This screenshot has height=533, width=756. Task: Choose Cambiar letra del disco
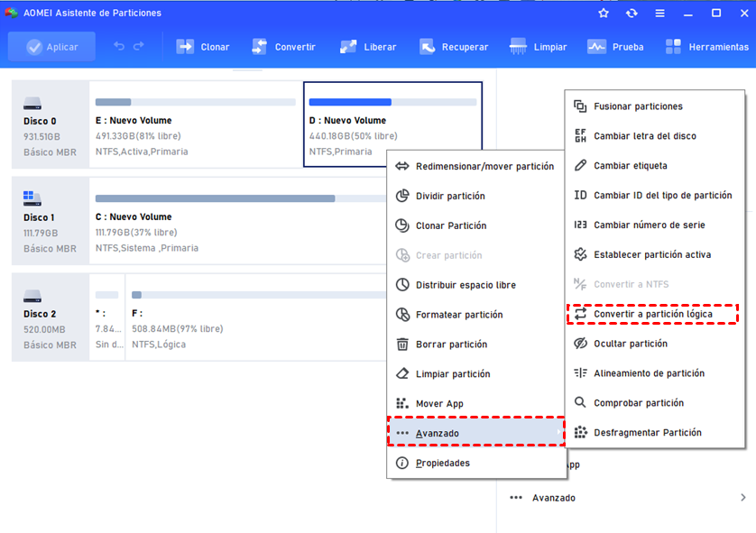[x=655, y=136]
